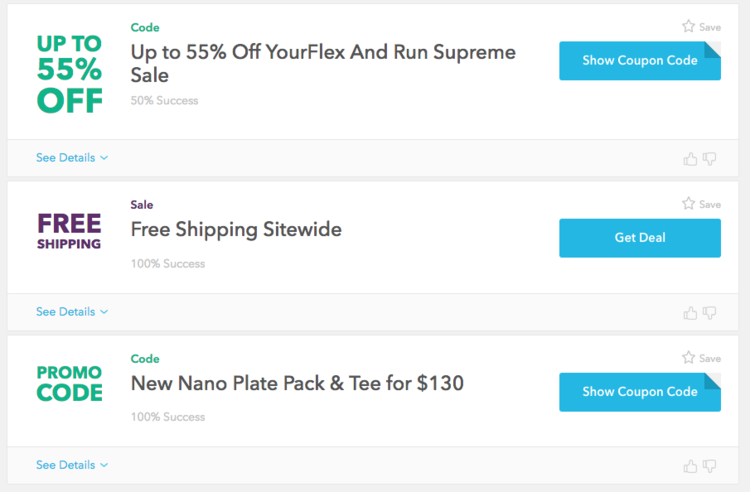
Task: Upvote the Free Shipping Sitewide deal
Action: 690,312
